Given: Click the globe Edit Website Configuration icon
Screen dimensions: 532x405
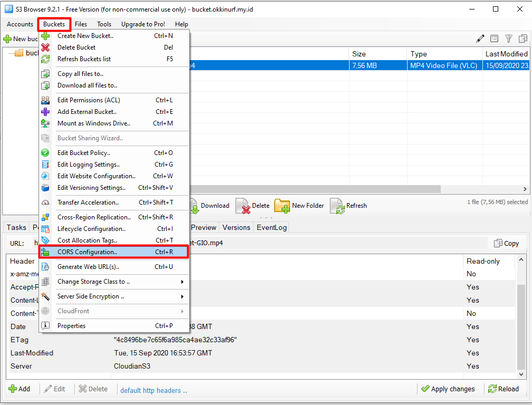Looking at the screenshot, I should point(45,176).
